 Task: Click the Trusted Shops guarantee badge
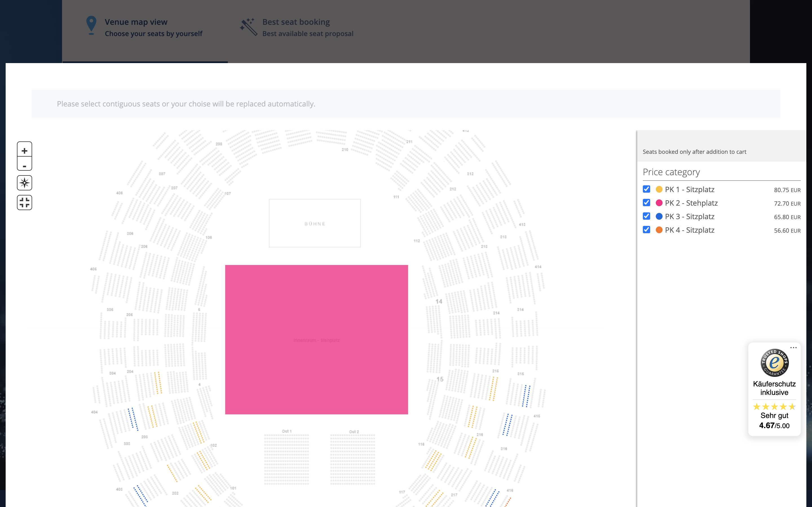coord(774,363)
